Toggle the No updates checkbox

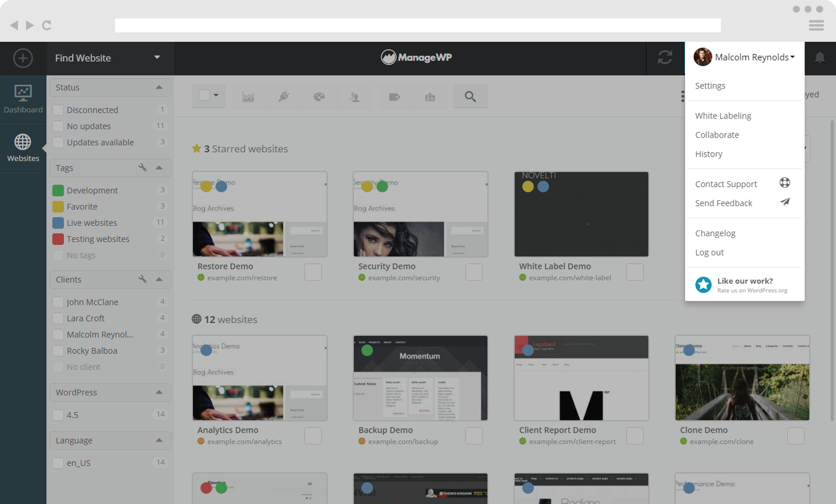point(58,126)
